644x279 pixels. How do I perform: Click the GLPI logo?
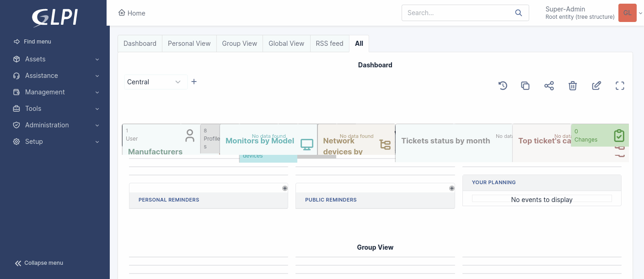pos(55,17)
